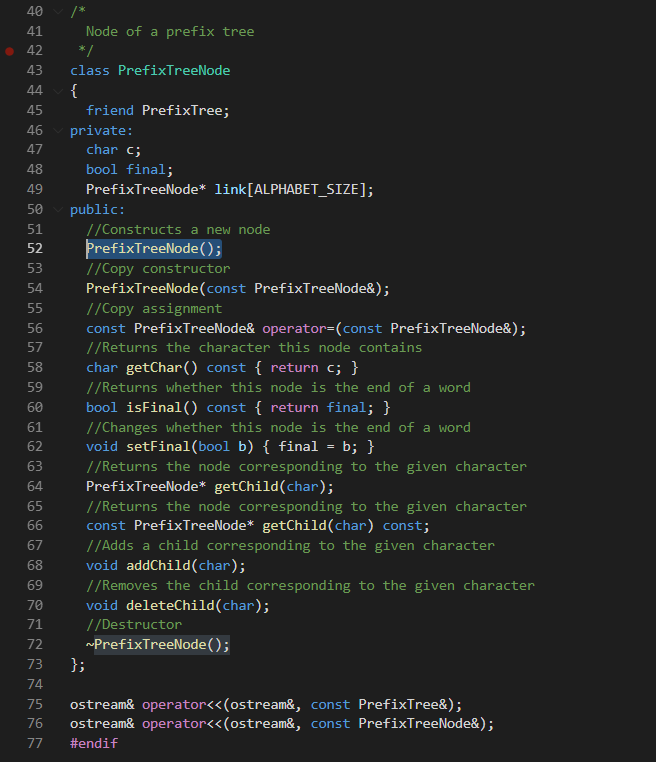Click setFinal method name on line 62
Viewport: 656px width, 762px height.
158,447
